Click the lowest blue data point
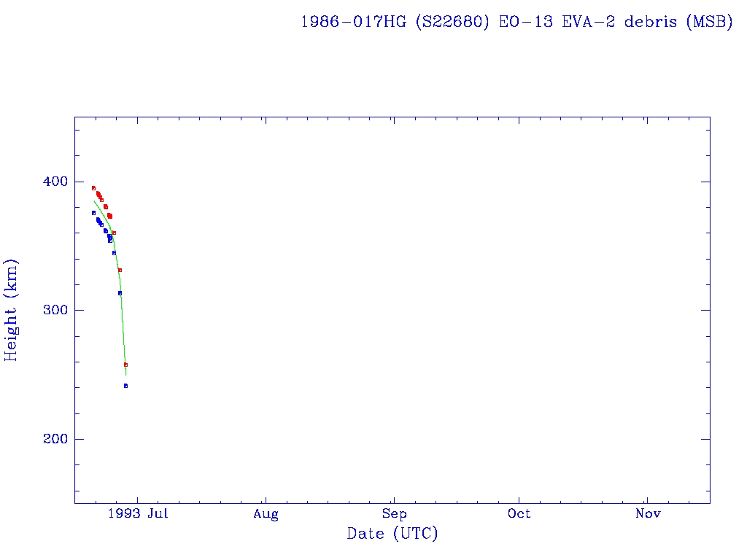 click(125, 386)
